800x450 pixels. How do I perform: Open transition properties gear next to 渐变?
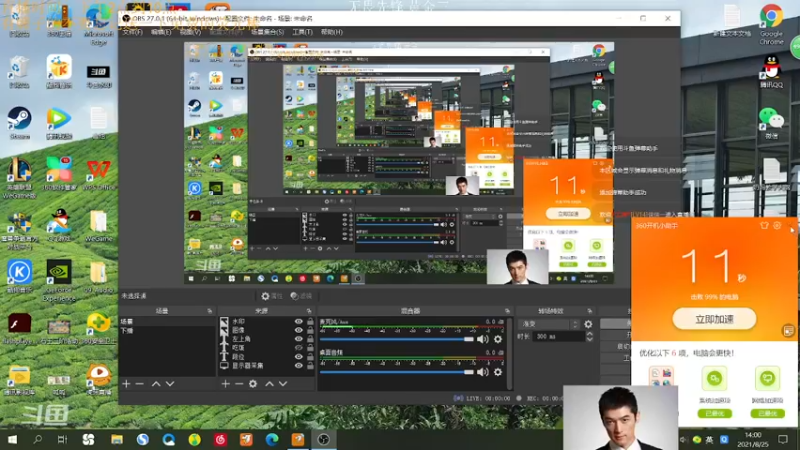point(588,324)
